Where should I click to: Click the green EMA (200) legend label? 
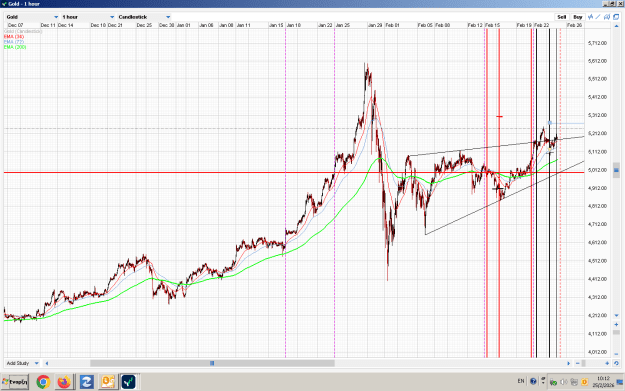(15, 47)
